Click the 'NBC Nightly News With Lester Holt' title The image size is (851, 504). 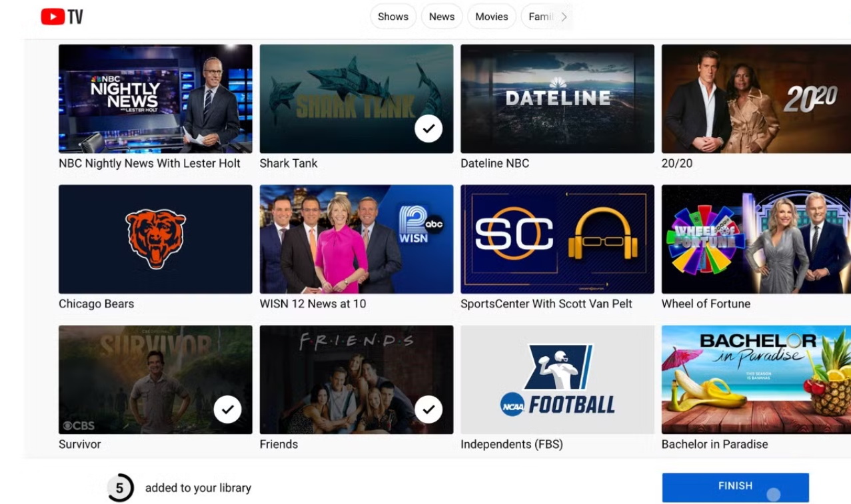pos(149,163)
